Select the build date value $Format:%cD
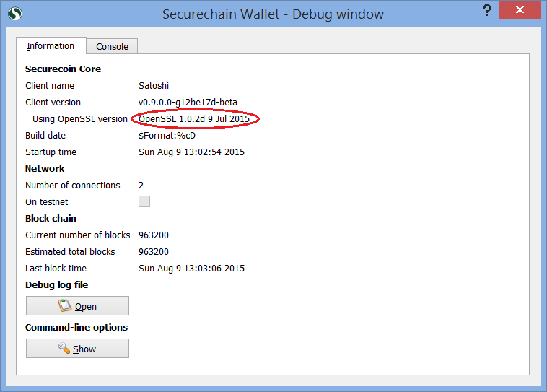This screenshot has height=392, width=547. click(x=167, y=136)
